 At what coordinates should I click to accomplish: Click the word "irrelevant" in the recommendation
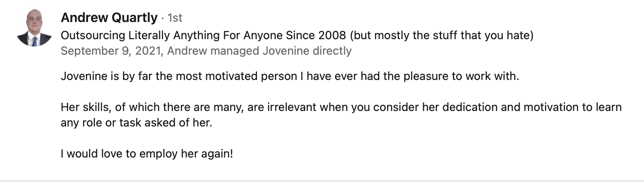pyautogui.click(x=291, y=107)
